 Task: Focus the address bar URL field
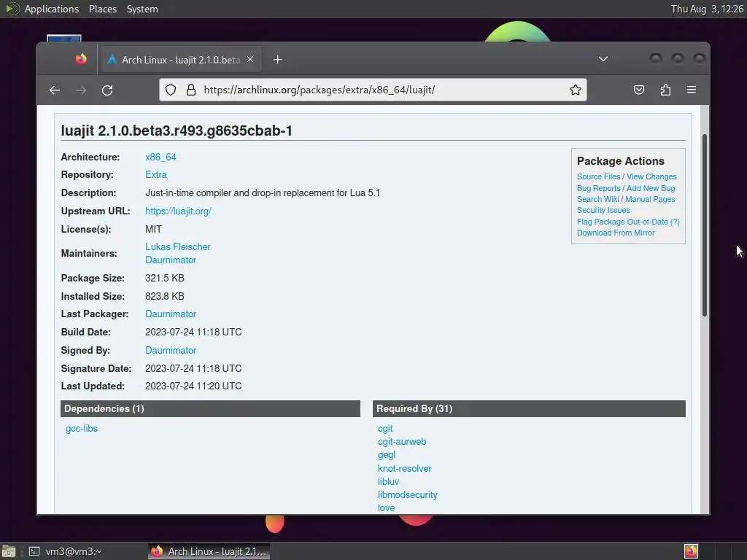[x=373, y=90]
